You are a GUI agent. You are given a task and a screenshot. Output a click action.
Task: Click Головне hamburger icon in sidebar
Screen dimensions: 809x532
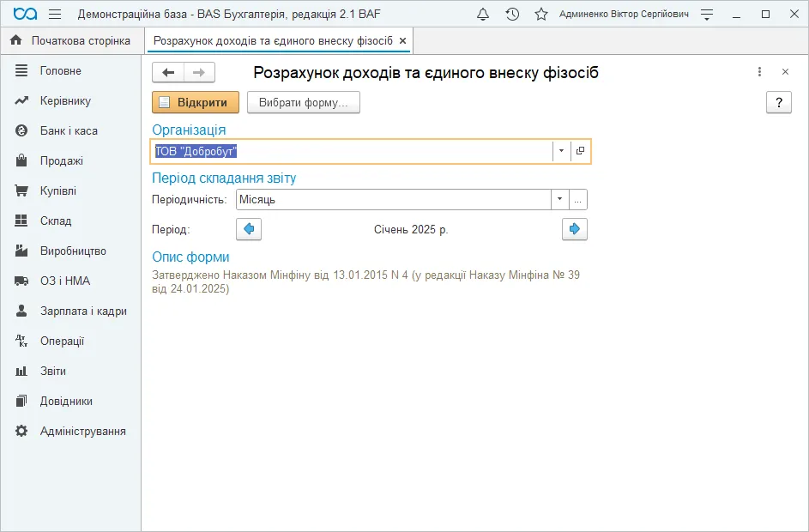coord(21,70)
